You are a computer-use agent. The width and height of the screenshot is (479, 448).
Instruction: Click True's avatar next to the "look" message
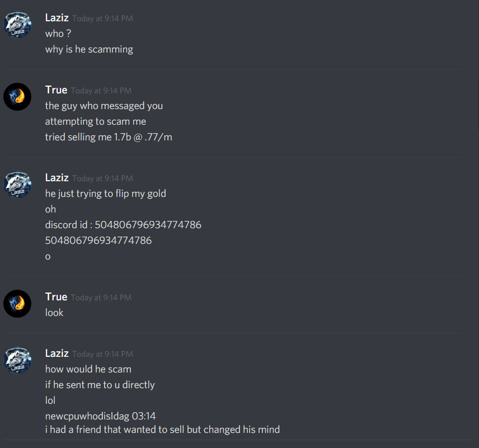coord(17,304)
